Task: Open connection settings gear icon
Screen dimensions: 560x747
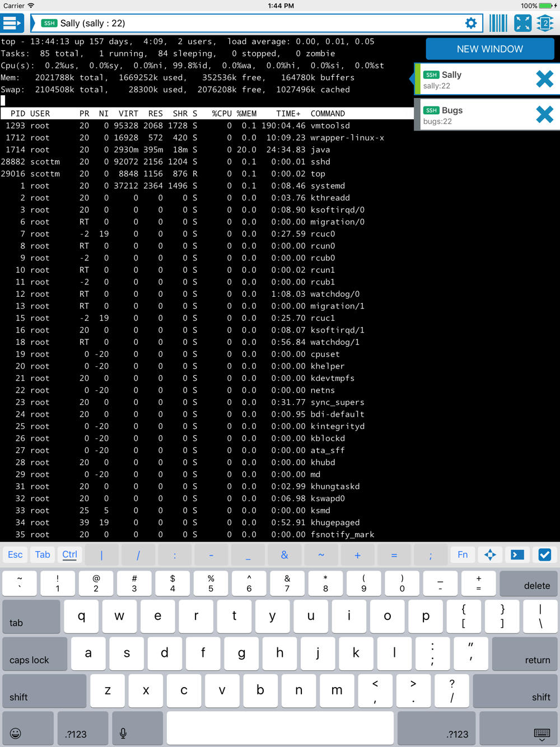Action: click(471, 24)
